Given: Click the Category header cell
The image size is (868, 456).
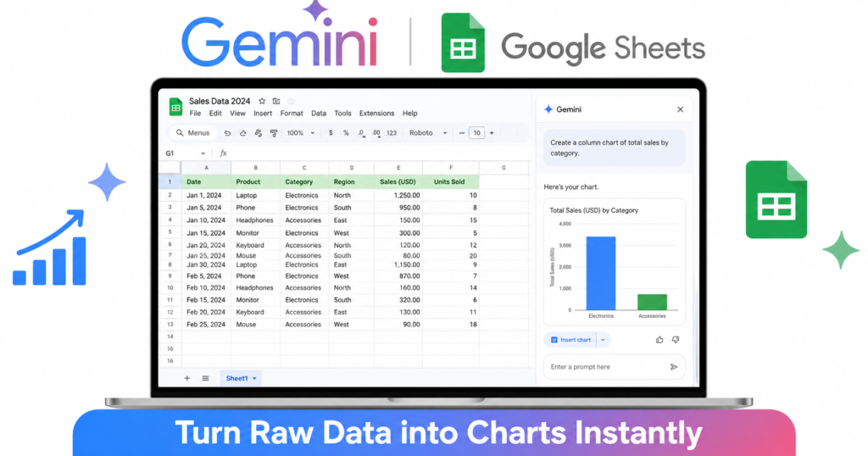Looking at the screenshot, I should tap(304, 181).
